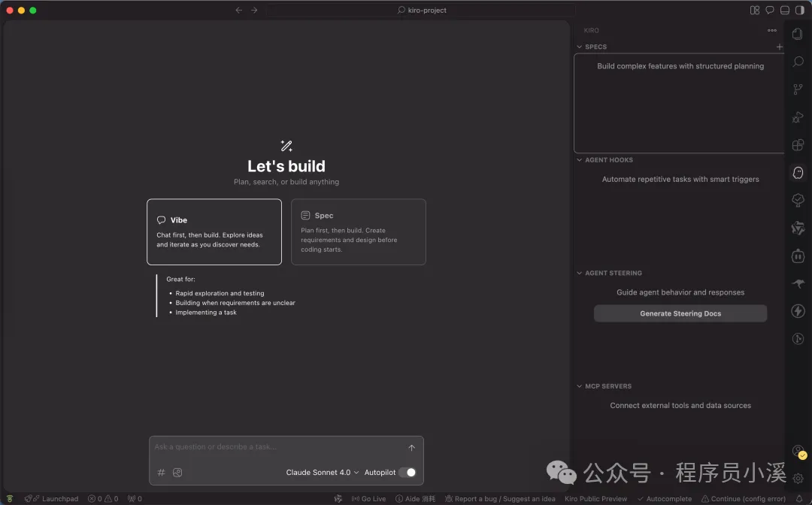Open the tree with checkmark icon in the activity bar
Screen dimensions: 812x505
(798, 200)
